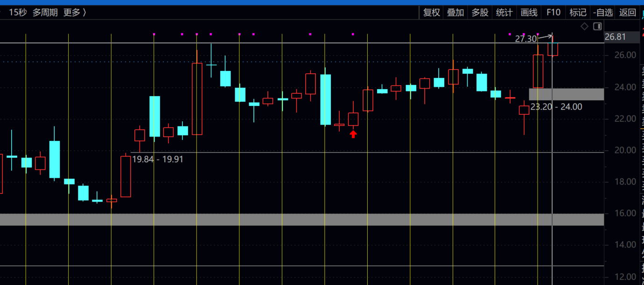Click the 19.84 - 19.91 gap label

[x=158, y=160]
